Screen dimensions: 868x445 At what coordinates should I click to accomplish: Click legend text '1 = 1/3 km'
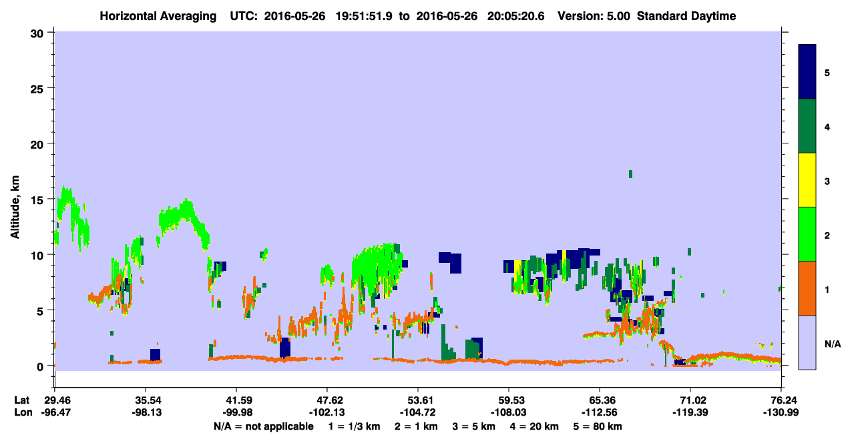[x=353, y=426]
